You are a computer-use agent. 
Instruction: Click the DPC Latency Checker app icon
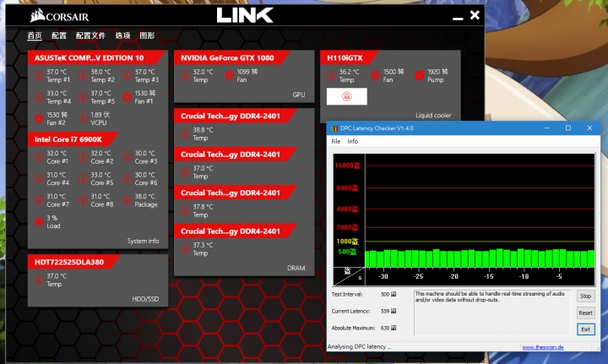pos(334,128)
